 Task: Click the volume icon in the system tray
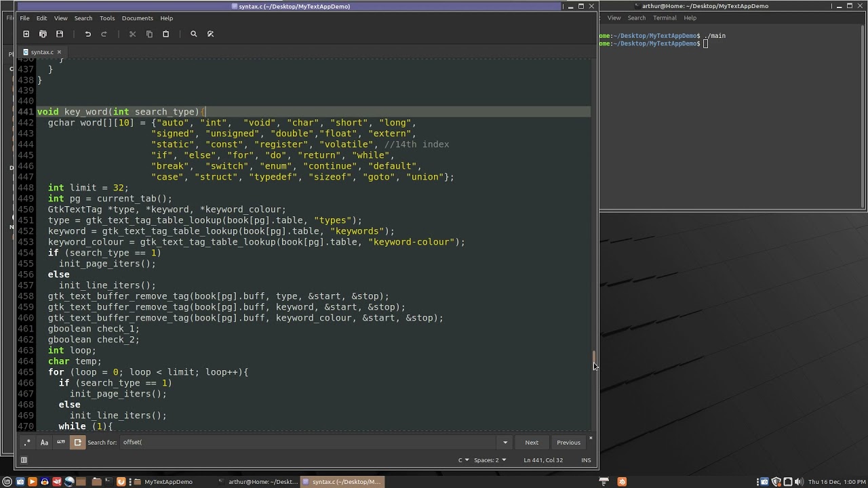pyautogui.click(x=797, y=482)
